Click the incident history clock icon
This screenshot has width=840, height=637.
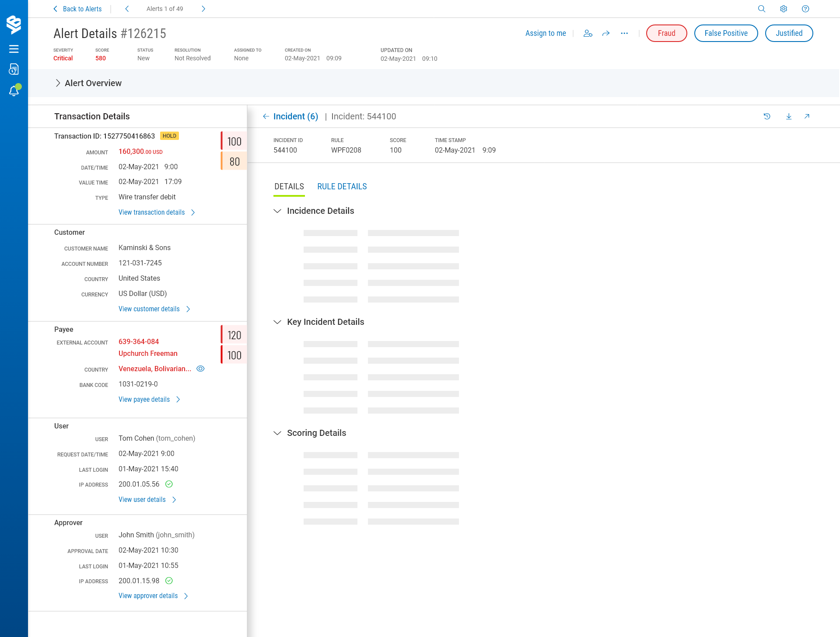click(766, 116)
